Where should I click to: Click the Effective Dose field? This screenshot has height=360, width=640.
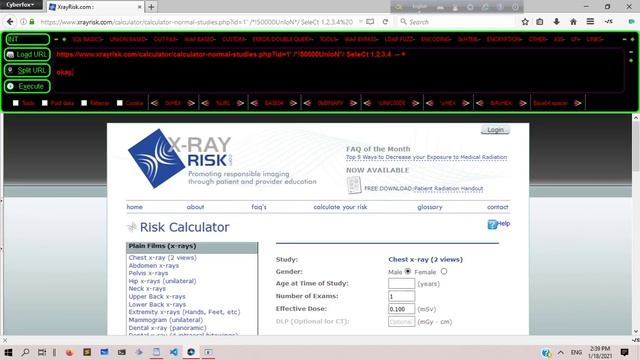point(401,309)
